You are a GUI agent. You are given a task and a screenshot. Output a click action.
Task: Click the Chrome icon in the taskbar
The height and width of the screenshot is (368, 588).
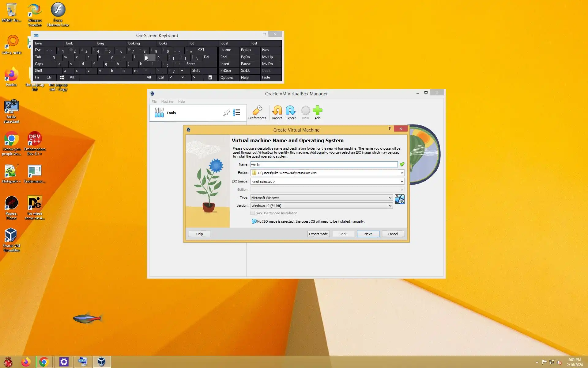[44, 362]
